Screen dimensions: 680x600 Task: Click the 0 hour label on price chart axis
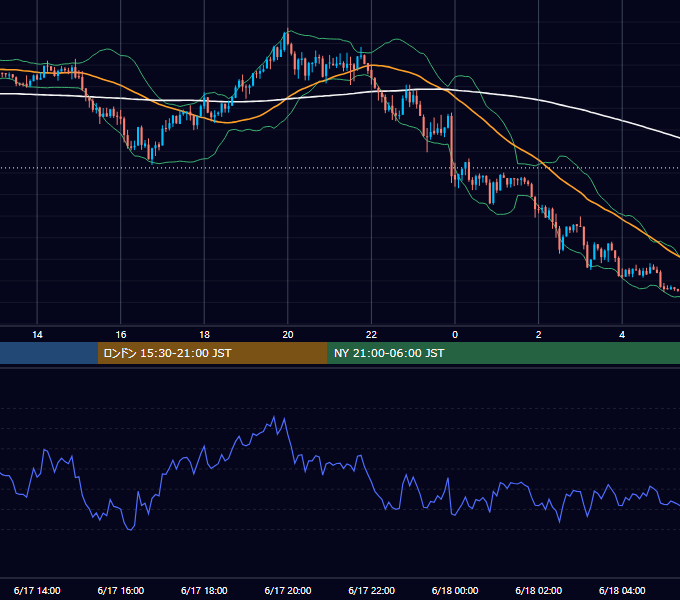455,335
